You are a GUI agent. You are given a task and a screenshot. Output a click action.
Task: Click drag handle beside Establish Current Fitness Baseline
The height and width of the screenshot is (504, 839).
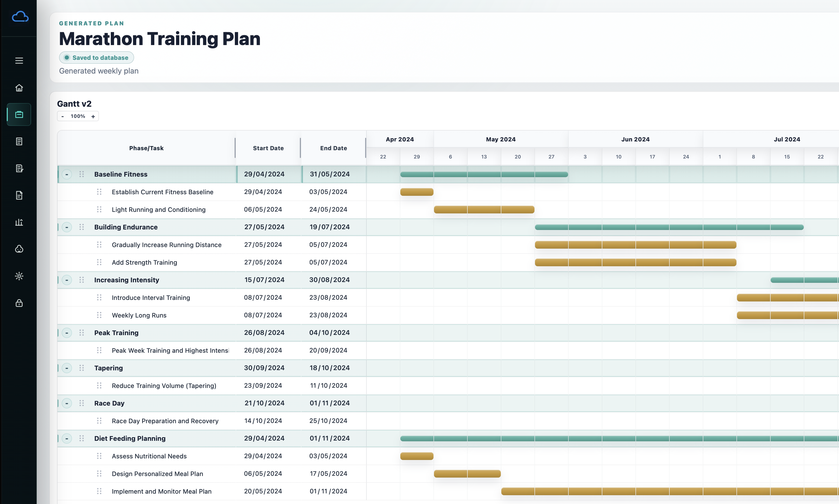tap(99, 192)
